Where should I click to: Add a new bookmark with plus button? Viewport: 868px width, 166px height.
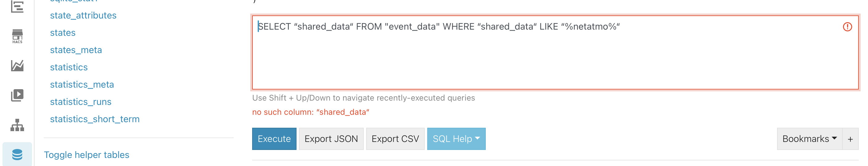tap(850, 139)
